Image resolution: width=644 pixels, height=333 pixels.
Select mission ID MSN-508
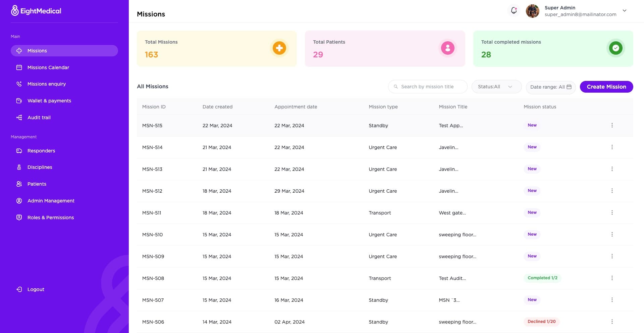click(153, 278)
